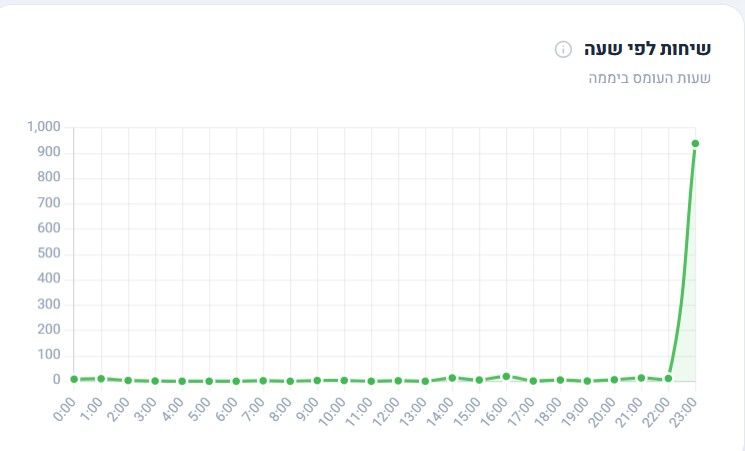The image size is (745, 451).
Task: Click the data point at 20:00
Action: coord(614,380)
